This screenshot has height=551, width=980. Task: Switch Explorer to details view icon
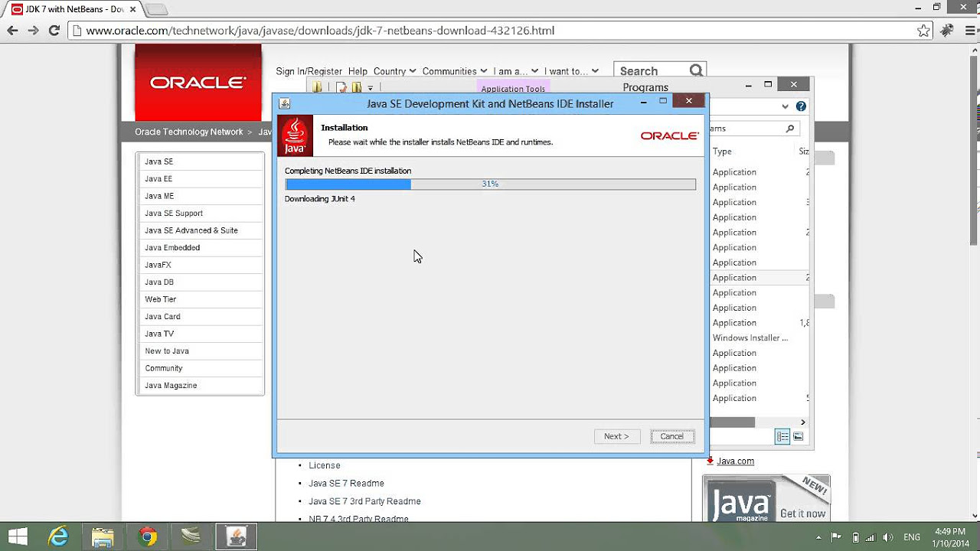(782, 436)
